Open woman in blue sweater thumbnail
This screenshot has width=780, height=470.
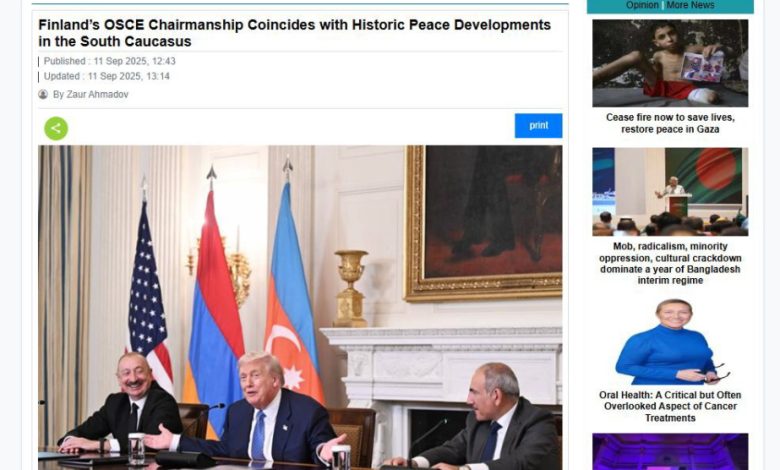tap(670, 342)
